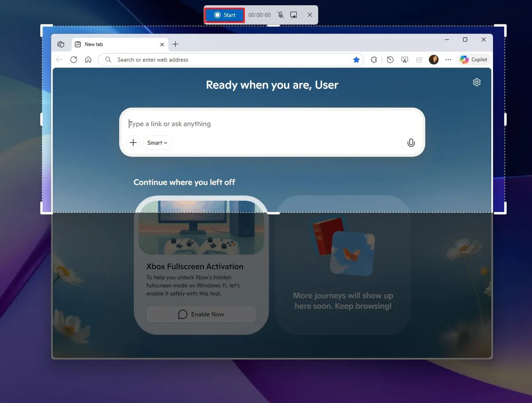Open new tab page settings gear
The image size is (532, 403).
(476, 82)
